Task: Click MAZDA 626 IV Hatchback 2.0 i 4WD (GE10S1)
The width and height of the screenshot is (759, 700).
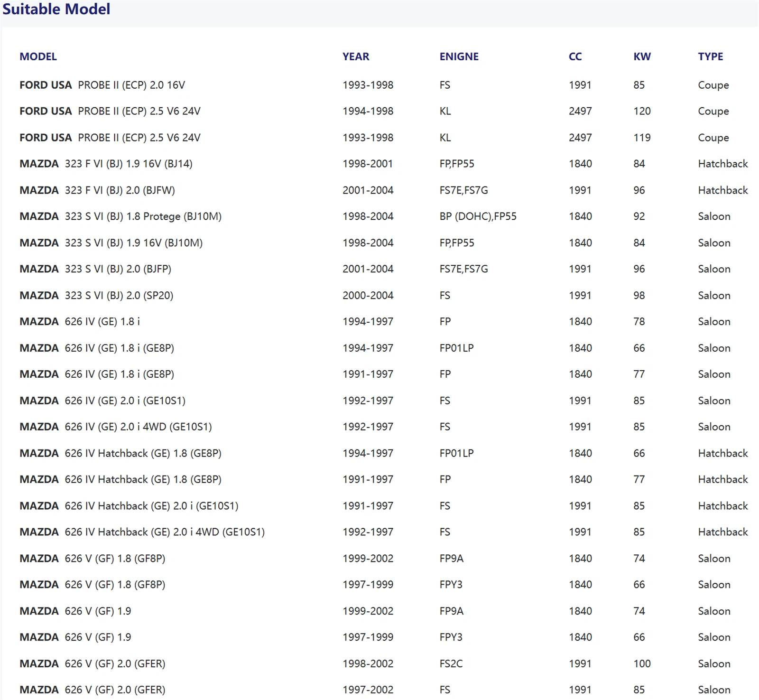Action: (x=142, y=532)
